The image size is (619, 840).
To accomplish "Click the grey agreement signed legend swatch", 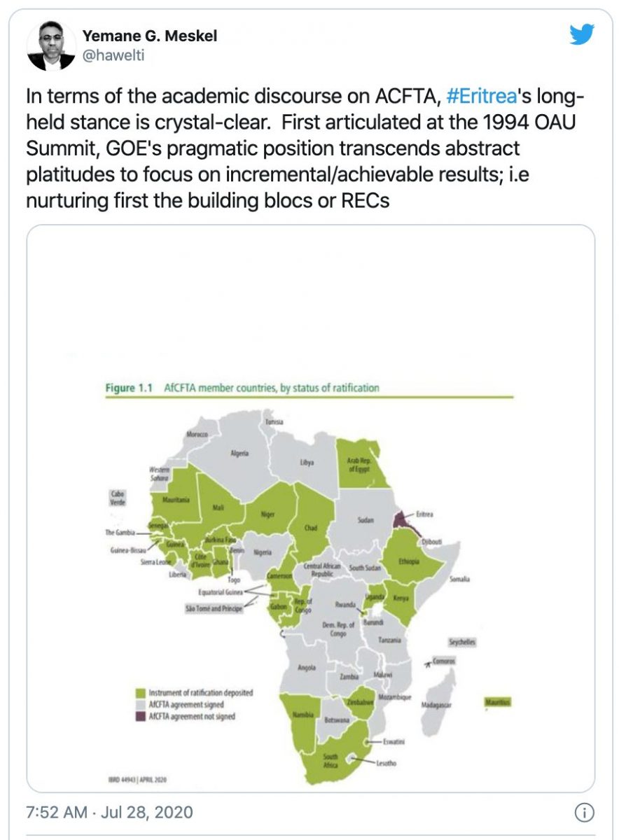I will coord(140,705).
